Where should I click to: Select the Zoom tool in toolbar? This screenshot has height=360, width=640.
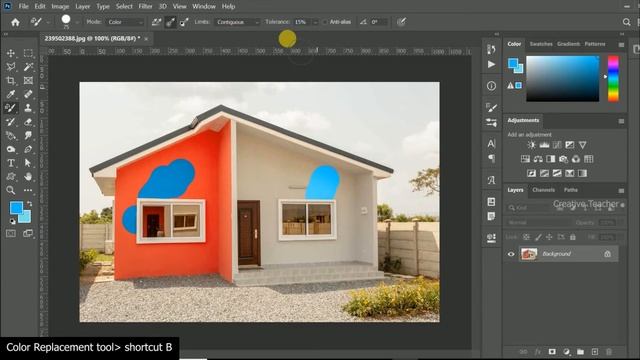(11, 190)
